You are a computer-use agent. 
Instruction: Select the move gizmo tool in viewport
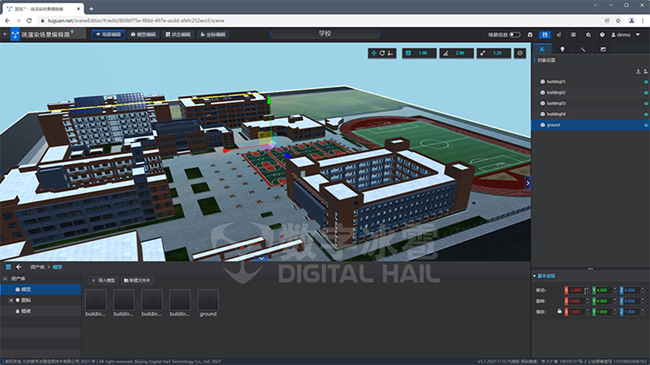click(x=374, y=53)
